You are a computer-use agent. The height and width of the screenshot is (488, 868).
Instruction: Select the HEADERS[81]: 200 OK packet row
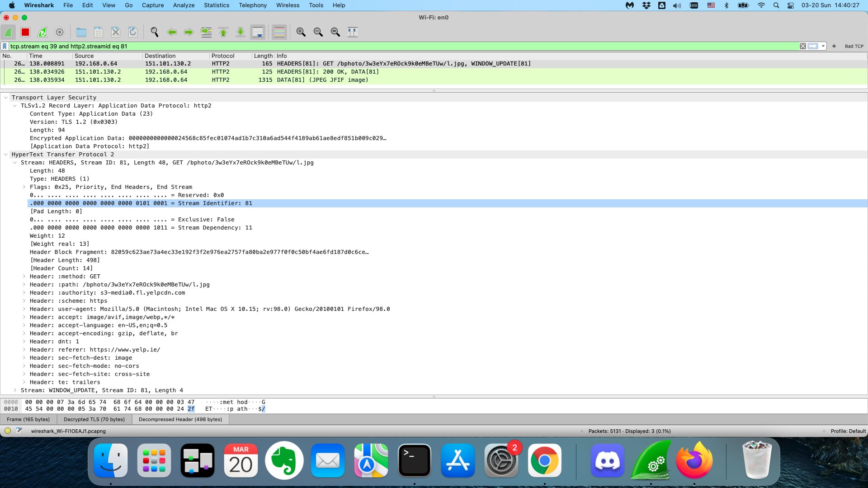coord(434,72)
